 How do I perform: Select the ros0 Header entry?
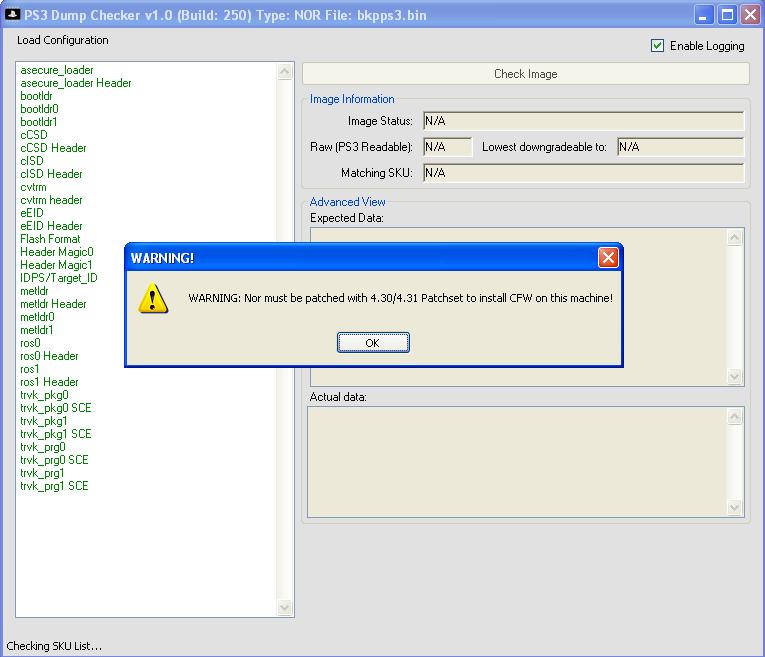coord(49,356)
